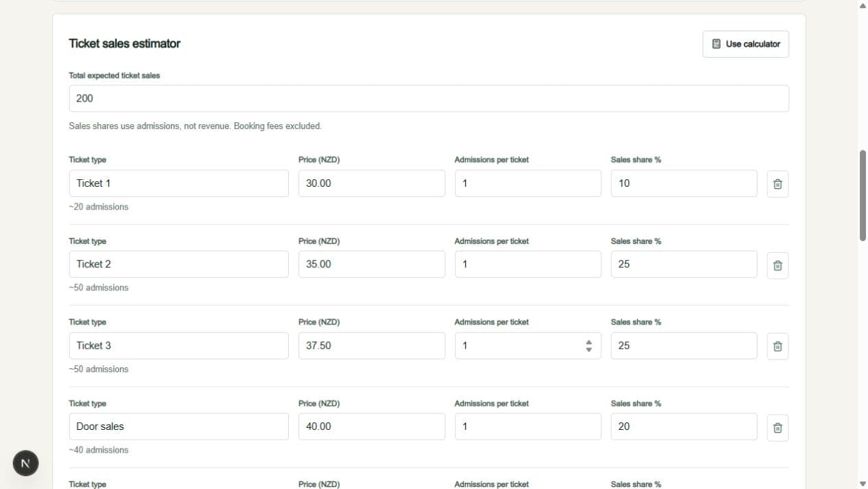Edit the Door sales type name field

click(x=178, y=427)
